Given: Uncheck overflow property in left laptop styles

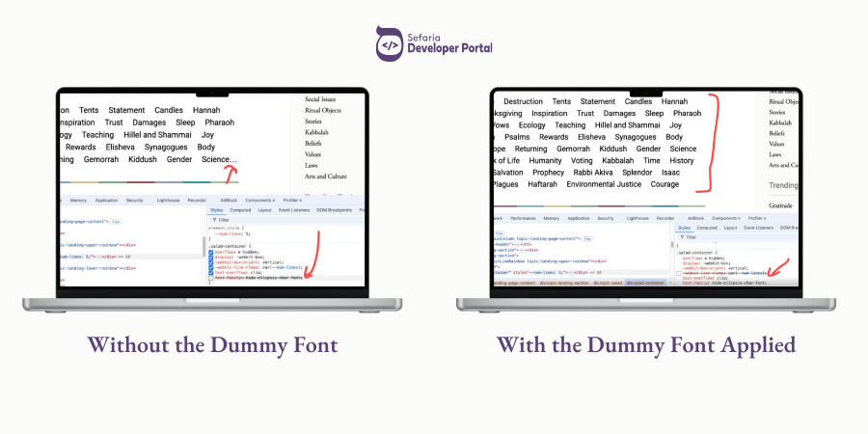Looking at the screenshot, I should coord(211,252).
